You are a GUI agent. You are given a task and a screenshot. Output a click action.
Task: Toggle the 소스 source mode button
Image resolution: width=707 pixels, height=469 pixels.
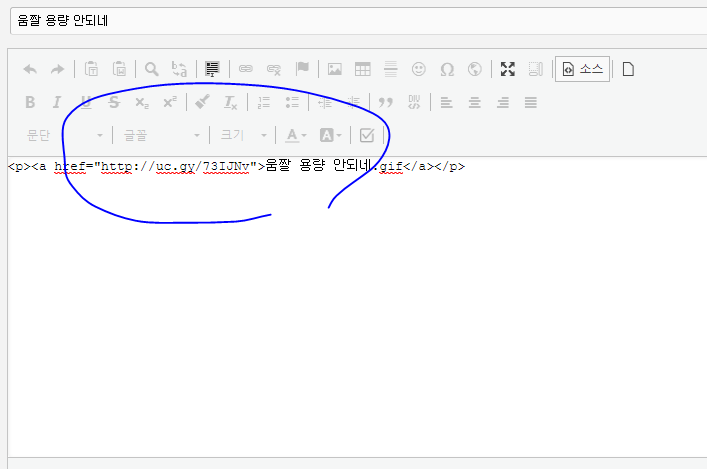pos(582,69)
